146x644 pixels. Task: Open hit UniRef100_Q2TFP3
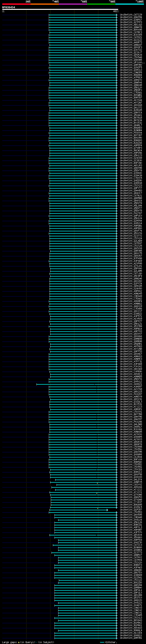pos(131,22)
